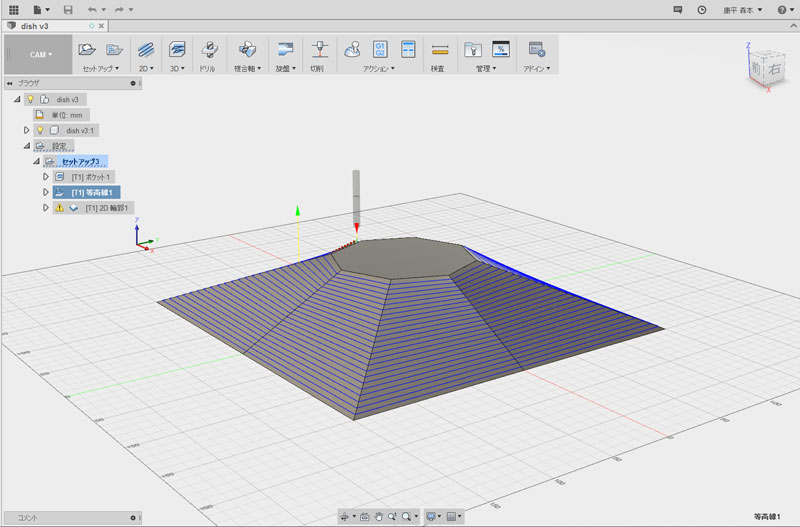Click the new folder icon in setup group
800x527 pixels.
click(x=114, y=49)
